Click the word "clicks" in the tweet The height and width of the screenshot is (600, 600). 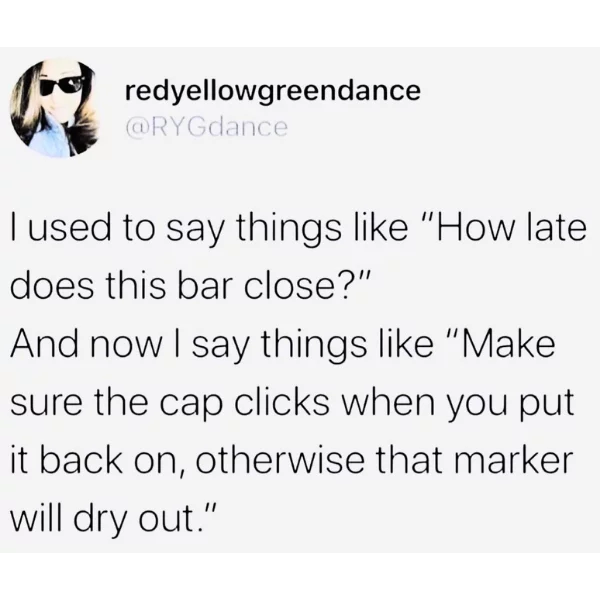pos(280,401)
